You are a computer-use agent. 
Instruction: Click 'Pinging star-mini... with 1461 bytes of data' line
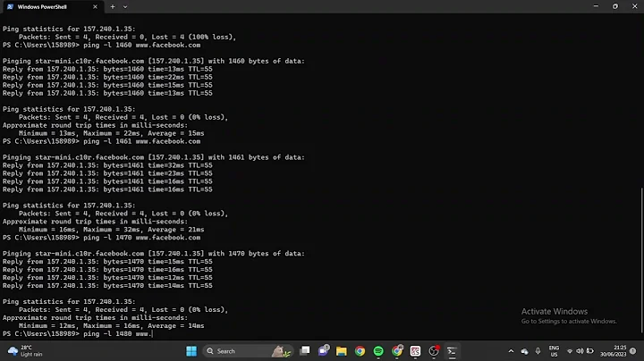(x=154, y=157)
